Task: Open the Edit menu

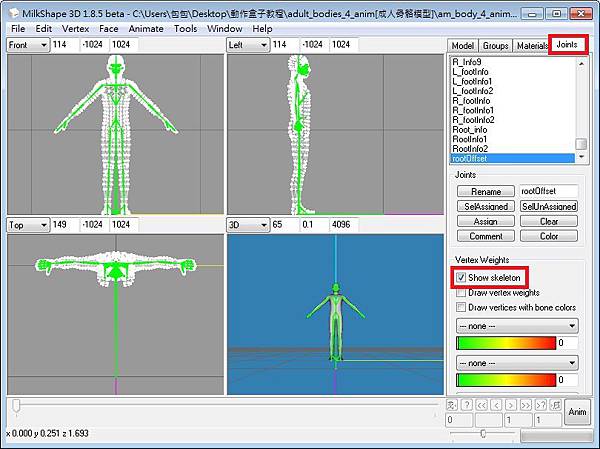Action: 44,29
